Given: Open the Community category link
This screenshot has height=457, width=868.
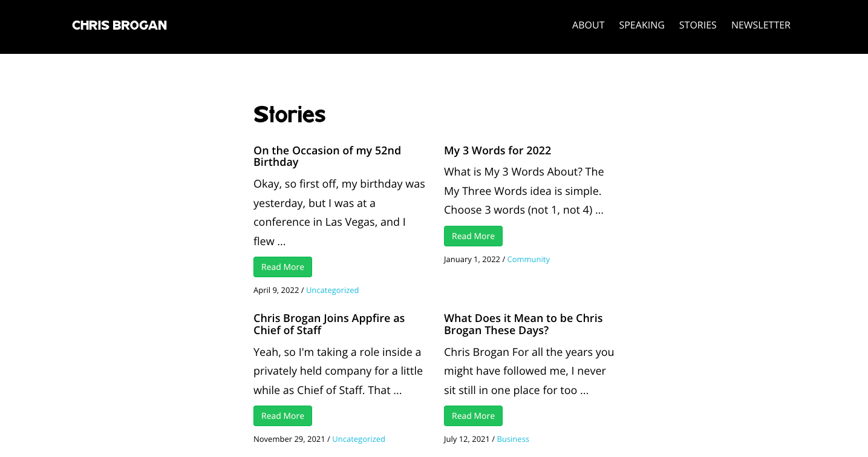Looking at the screenshot, I should pos(528,259).
